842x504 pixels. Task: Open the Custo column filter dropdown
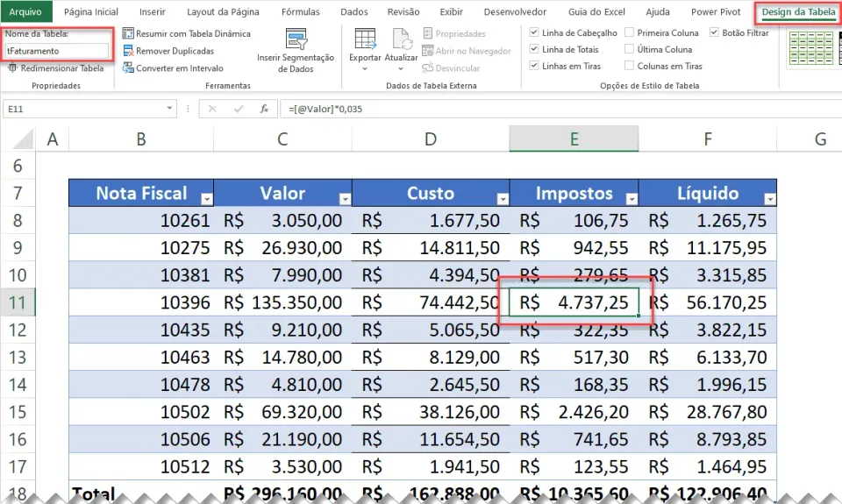503,199
